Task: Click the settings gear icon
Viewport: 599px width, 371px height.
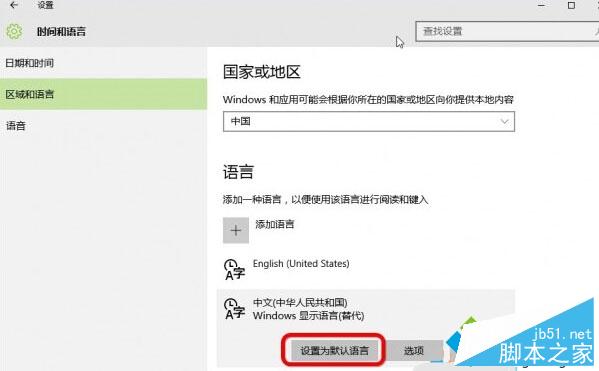Action: click(x=14, y=31)
